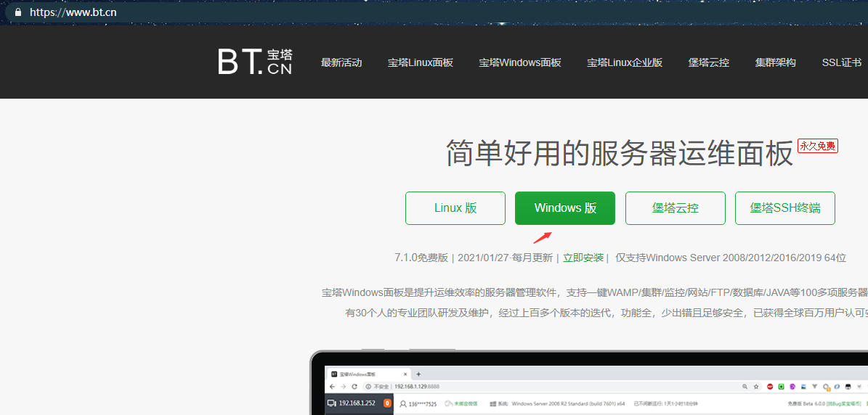Viewport: 868px width, 415px height.
Task: Click the padlock icon in the address bar
Action: click(x=18, y=12)
